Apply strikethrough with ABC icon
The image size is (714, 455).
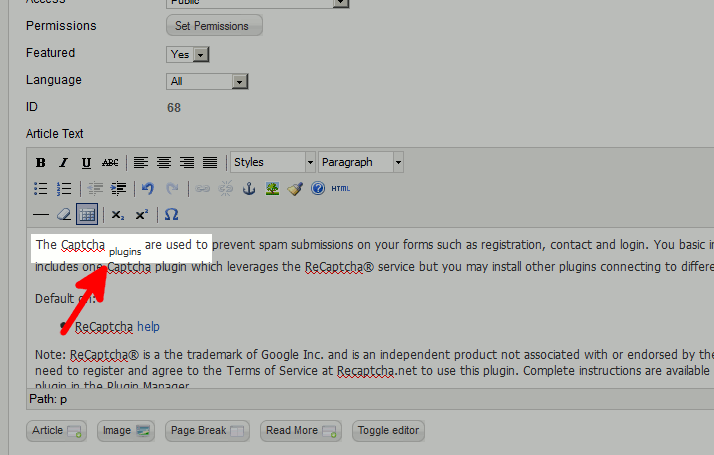[110, 163]
